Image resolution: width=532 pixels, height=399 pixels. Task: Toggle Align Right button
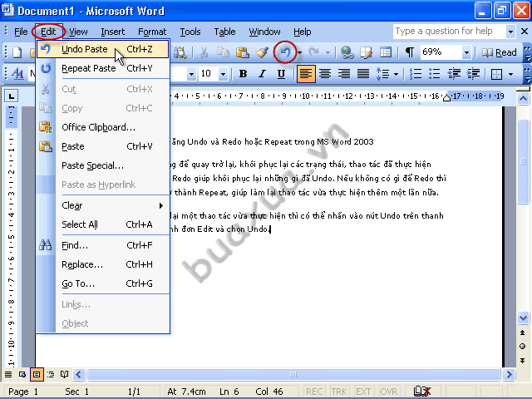(x=344, y=74)
